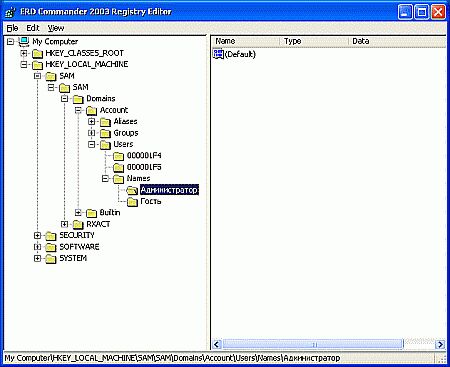
Task: Click the HKEY_LOCAL_MACHINE folder icon
Action: click(37, 65)
